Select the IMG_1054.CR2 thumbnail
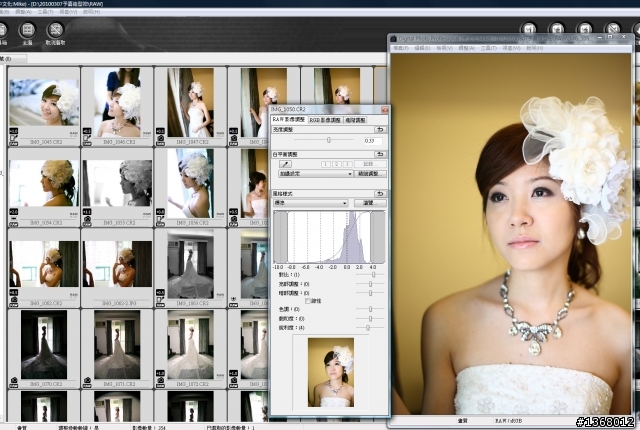This screenshot has width=640, height=430. click(44, 183)
